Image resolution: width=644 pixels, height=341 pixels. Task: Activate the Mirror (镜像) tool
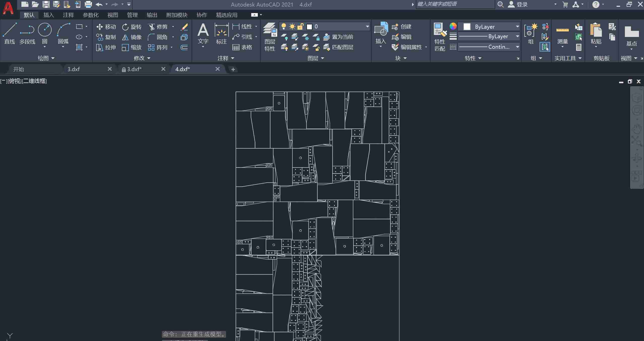coord(132,37)
